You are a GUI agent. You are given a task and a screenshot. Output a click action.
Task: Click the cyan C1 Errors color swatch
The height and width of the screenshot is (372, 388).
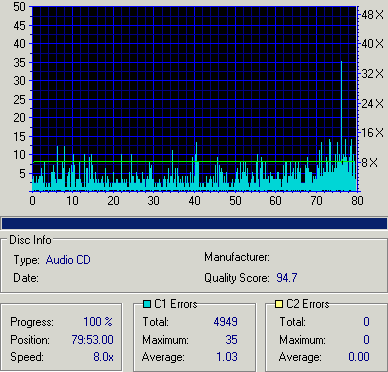pos(147,304)
